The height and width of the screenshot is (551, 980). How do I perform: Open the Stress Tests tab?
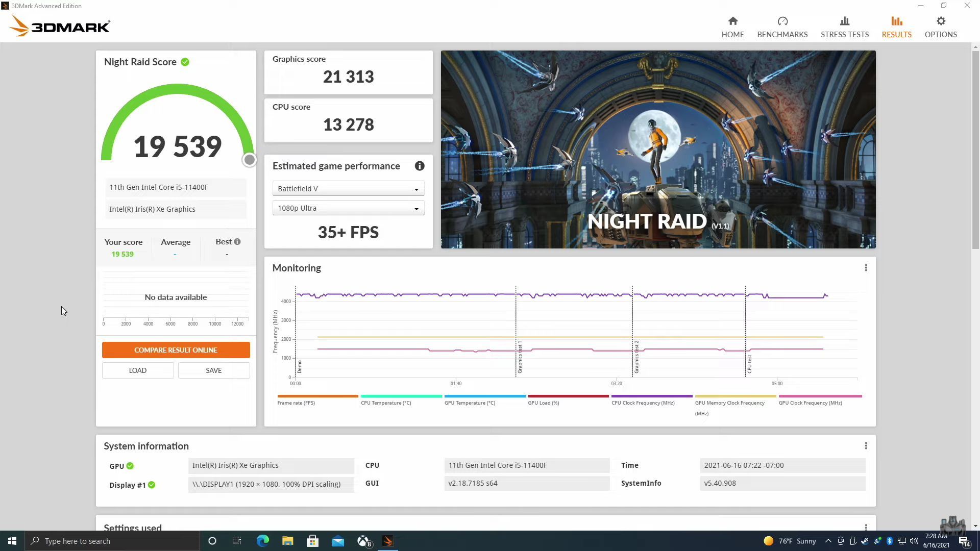click(844, 27)
